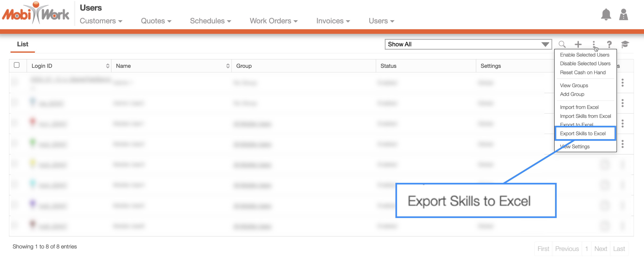The height and width of the screenshot is (262, 644).
Task: Click the search magnifier icon
Action: 562,44
